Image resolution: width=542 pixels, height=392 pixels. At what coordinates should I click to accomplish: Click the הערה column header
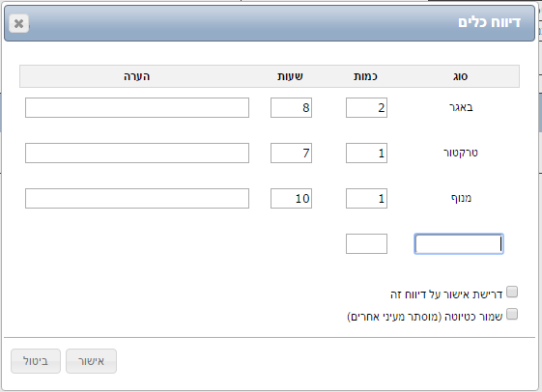[137, 76]
